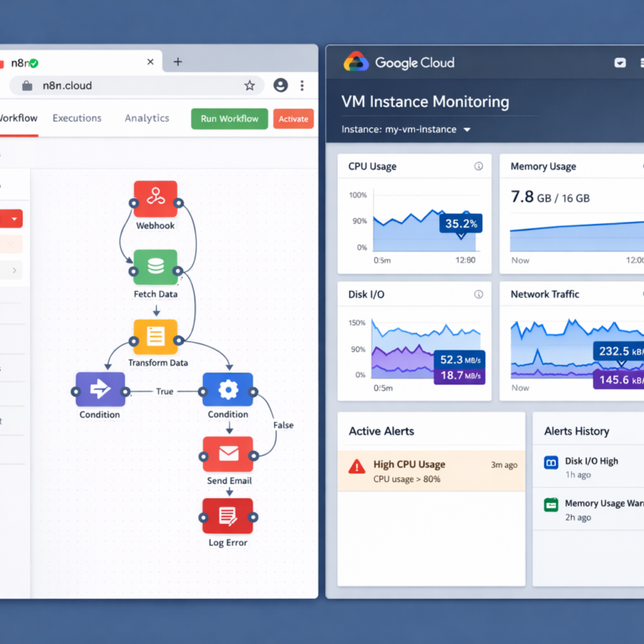Click the 18.7 MB/s Disk I/O value
The height and width of the screenshot is (644, 644).
(x=460, y=376)
